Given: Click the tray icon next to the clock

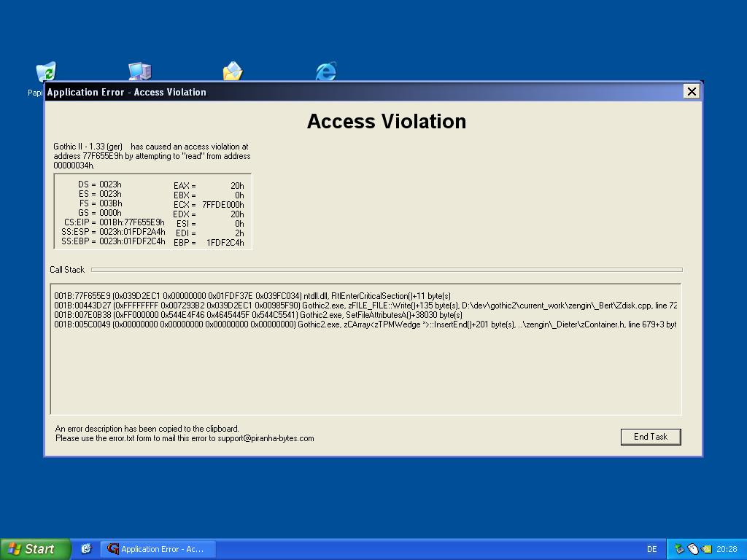Looking at the screenshot, I should (706, 549).
